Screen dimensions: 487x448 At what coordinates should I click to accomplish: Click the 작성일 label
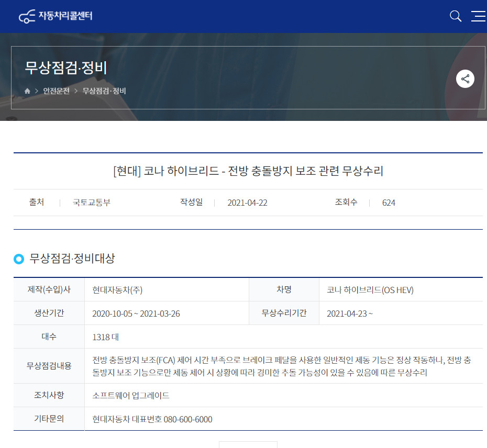tap(191, 202)
